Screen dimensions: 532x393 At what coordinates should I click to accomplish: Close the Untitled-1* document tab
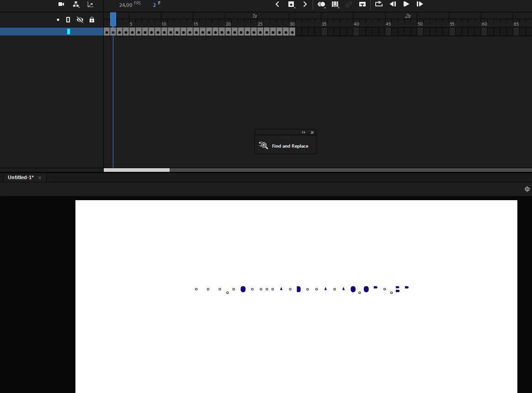pyautogui.click(x=40, y=178)
